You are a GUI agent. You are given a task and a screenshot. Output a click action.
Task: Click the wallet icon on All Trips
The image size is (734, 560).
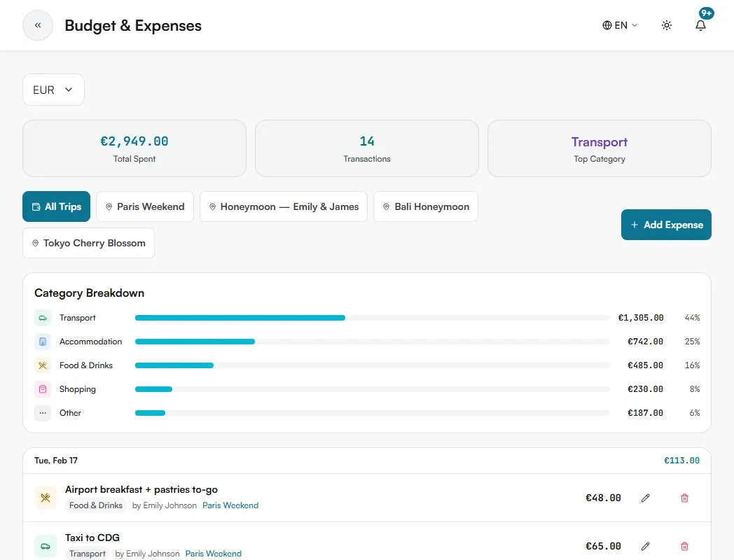tap(36, 206)
